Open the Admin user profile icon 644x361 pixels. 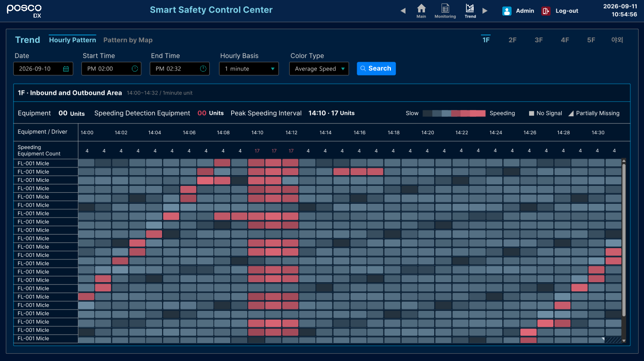pyautogui.click(x=507, y=11)
